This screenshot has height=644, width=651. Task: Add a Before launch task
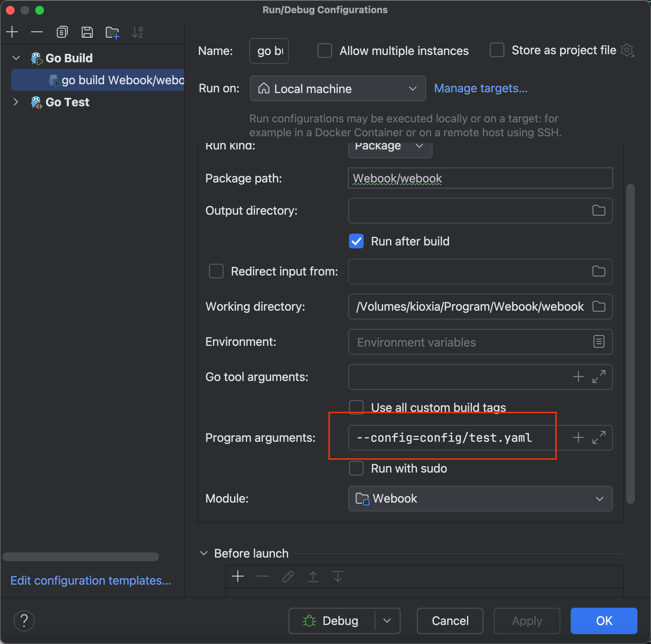pos(238,576)
